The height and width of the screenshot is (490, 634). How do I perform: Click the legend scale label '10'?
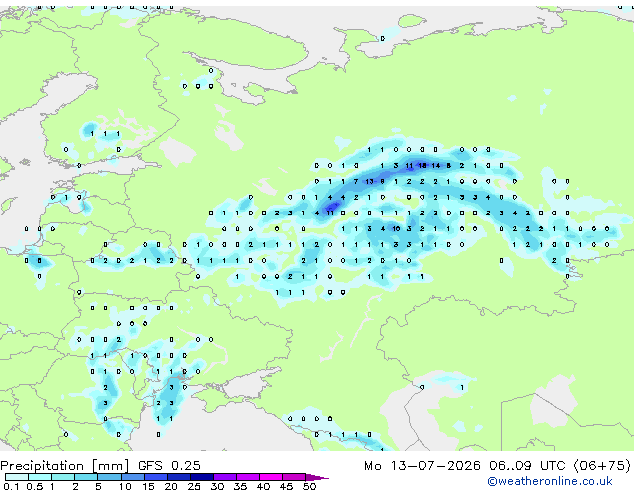click(125, 486)
